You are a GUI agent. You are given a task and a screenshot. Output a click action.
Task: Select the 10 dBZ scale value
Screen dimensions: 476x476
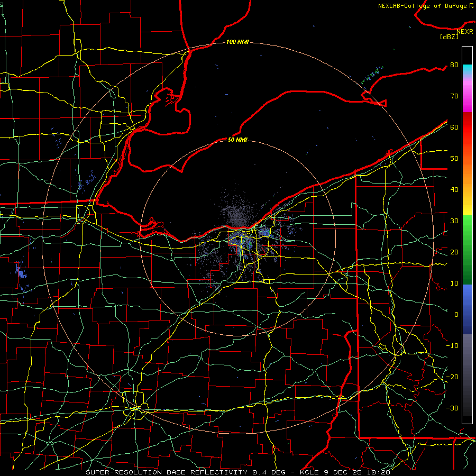point(454,283)
